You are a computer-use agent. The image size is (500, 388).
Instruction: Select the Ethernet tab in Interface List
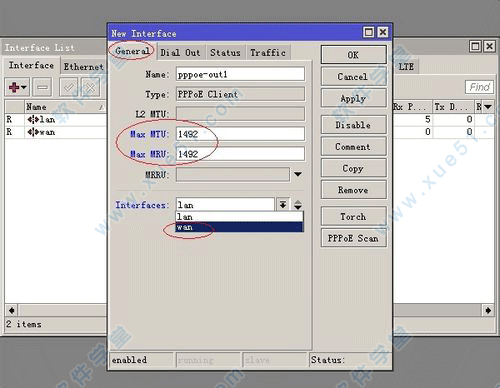(83, 67)
